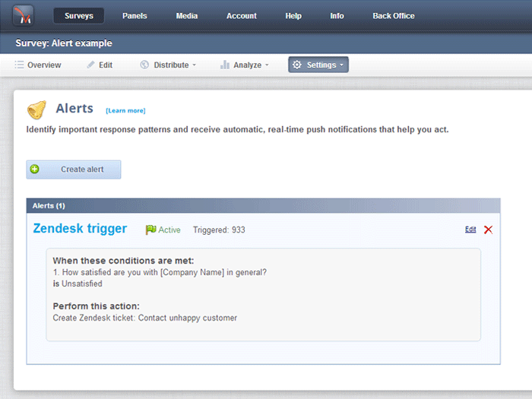Click the red X delete alert icon
Viewport: 532px width, 399px height.
488,230
